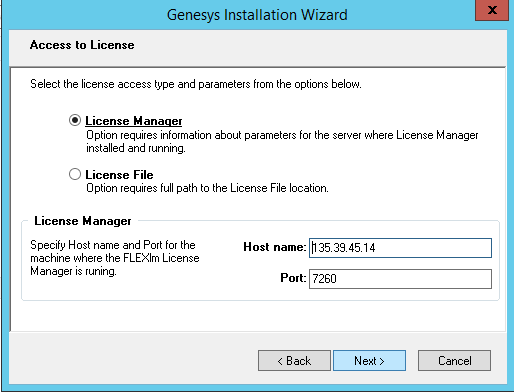The width and height of the screenshot is (514, 392).
Task: Click the Host name label
Action: point(275,247)
